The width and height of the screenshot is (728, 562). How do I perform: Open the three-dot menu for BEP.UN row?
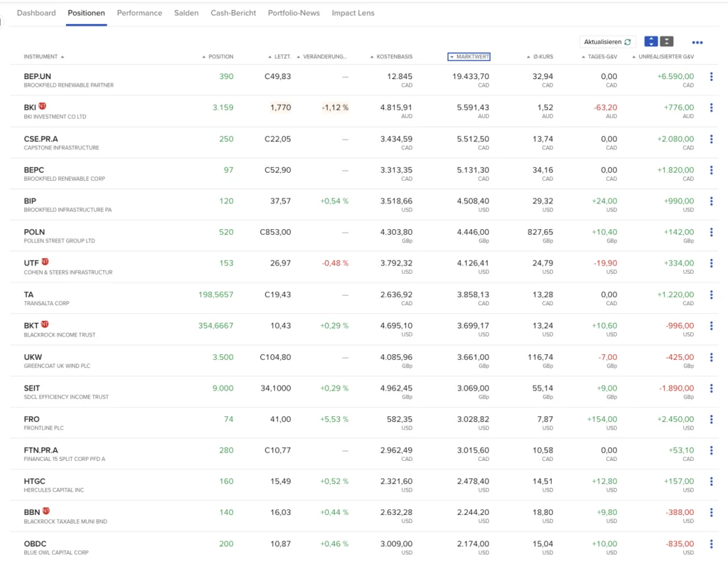(x=711, y=77)
